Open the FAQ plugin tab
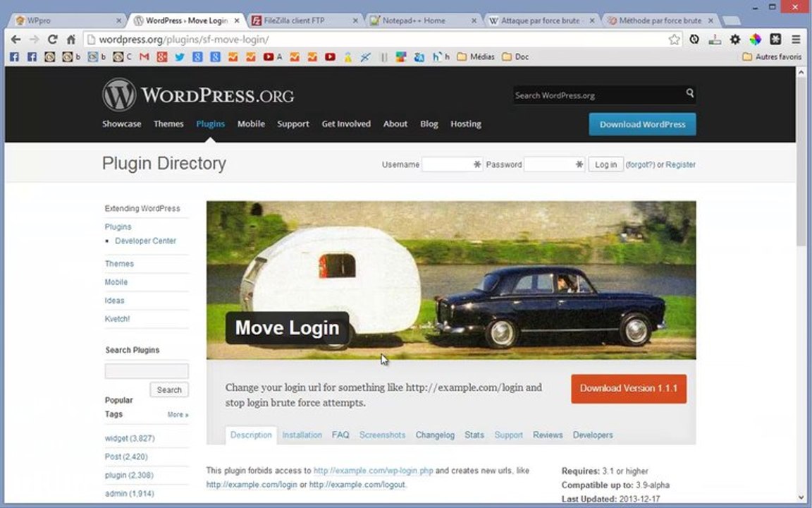This screenshot has height=508, width=812. click(340, 435)
